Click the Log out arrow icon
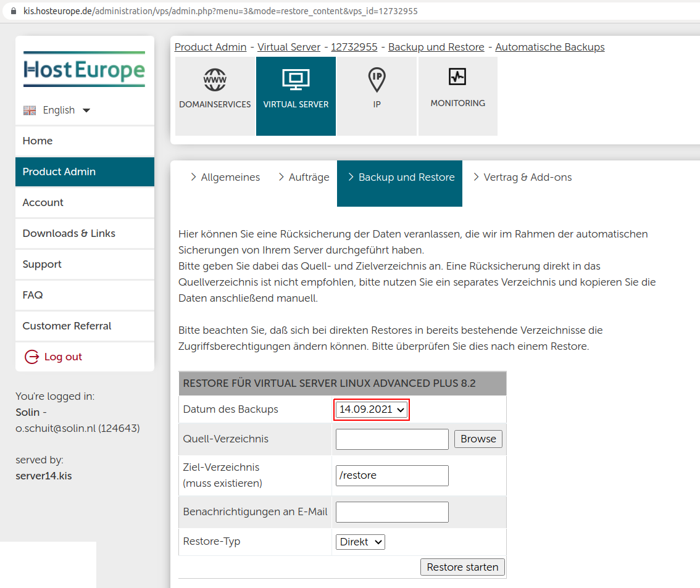 click(31, 357)
